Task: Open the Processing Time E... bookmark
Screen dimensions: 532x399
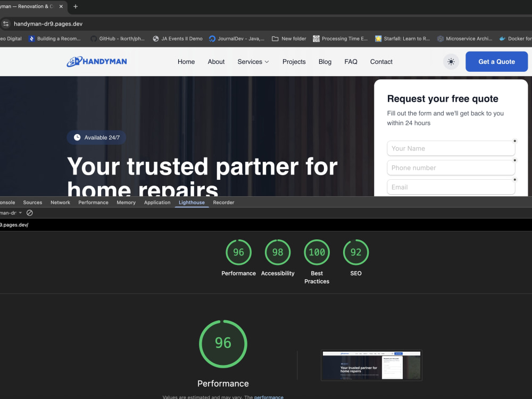Action: coord(340,39)
